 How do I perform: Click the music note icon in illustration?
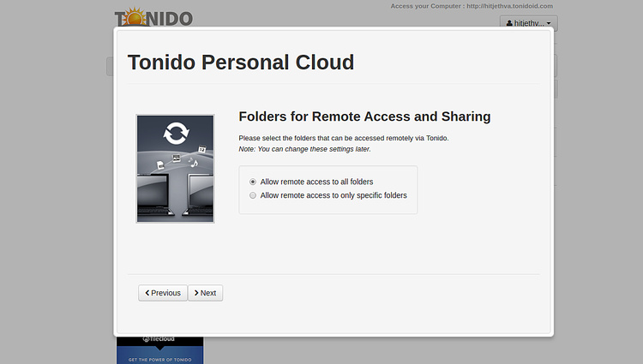(x=194, y=163)
